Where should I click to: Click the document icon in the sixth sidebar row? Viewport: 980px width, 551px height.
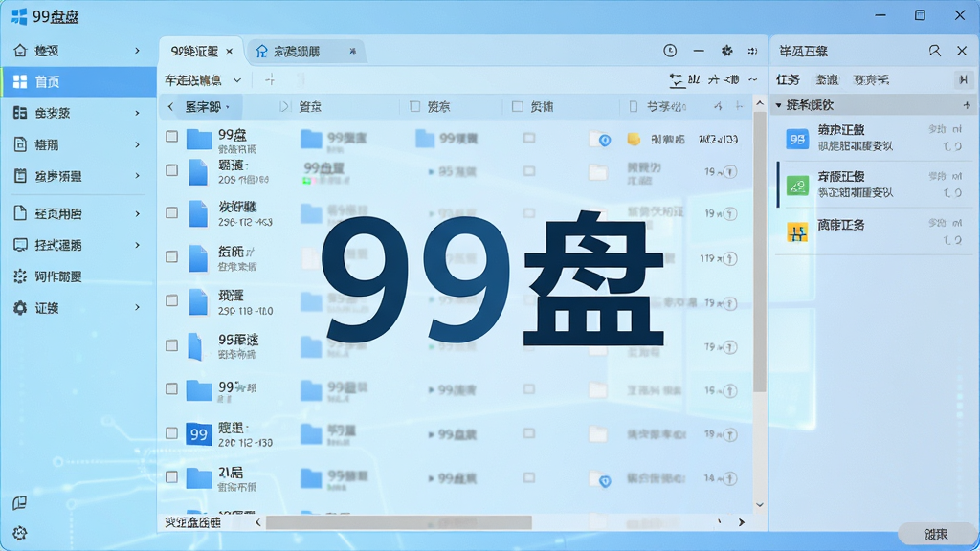pyautogui.click(x=20, y=213)
